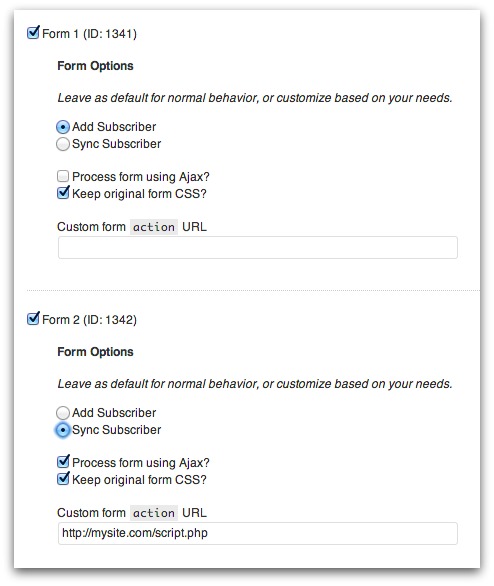Disable Process form using Ajax for Form 2

tap(63, 462)
